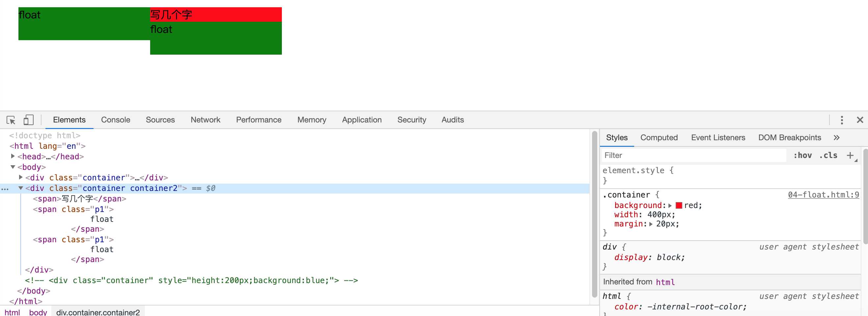
Task: Close the DevTools panel
Action: pos(860,120)
